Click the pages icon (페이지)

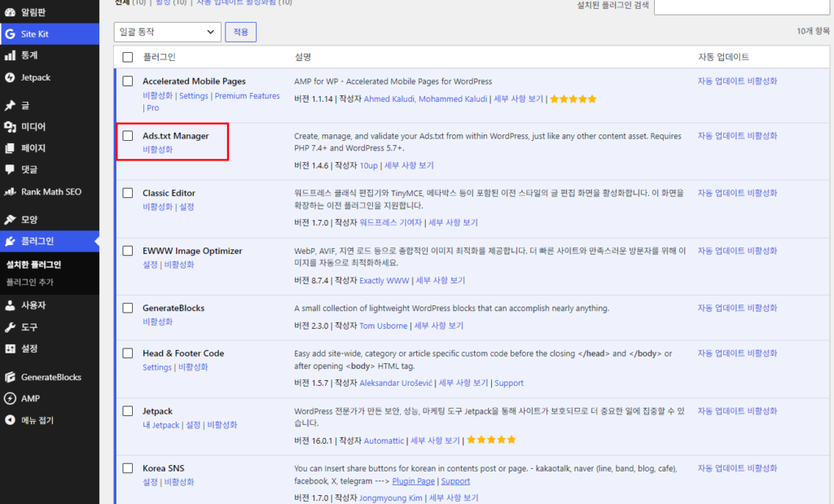click(x=10, y=148)
